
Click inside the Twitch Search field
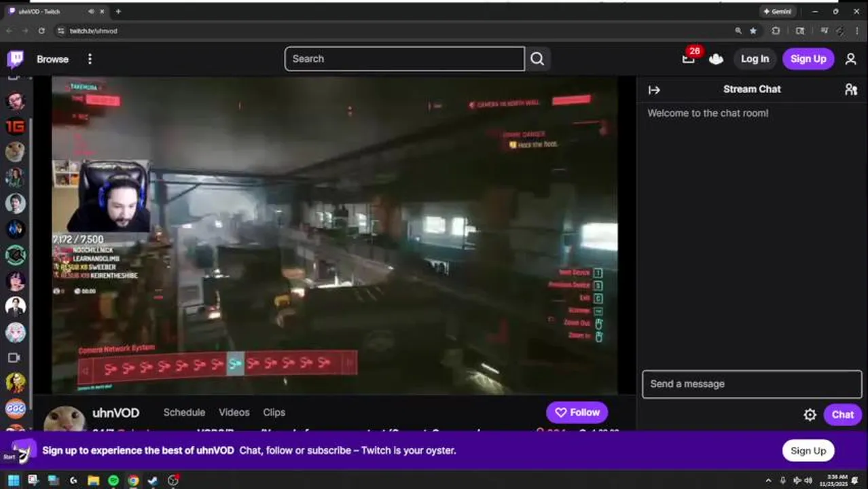pos(405,59)
